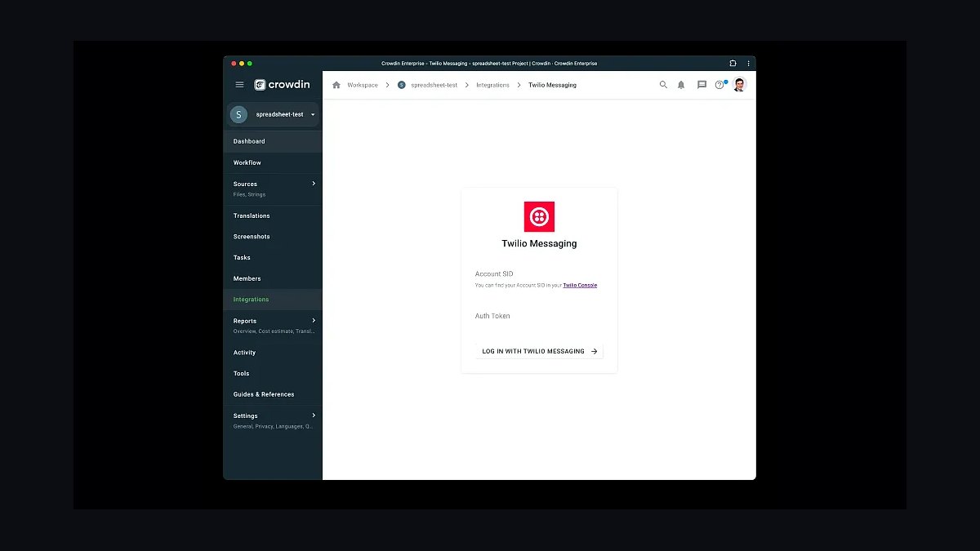
Task: Open the user profile avatar
Action: point(739,85)
